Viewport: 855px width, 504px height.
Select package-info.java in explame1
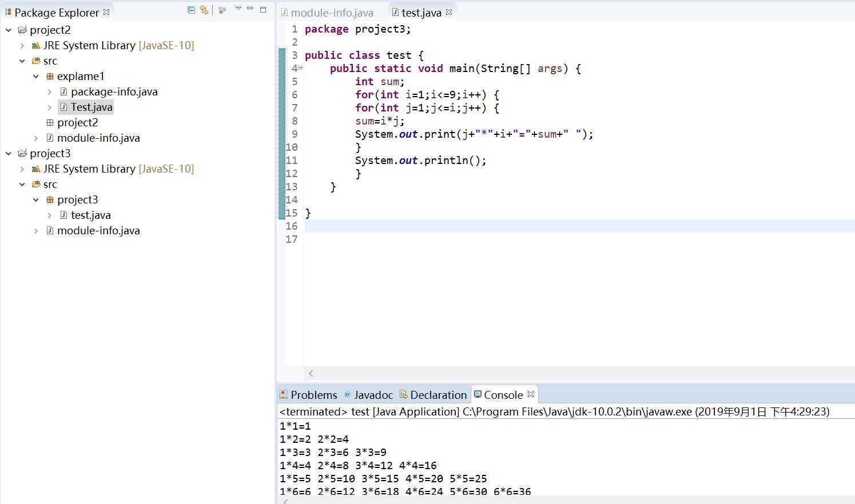coord(114,91)
